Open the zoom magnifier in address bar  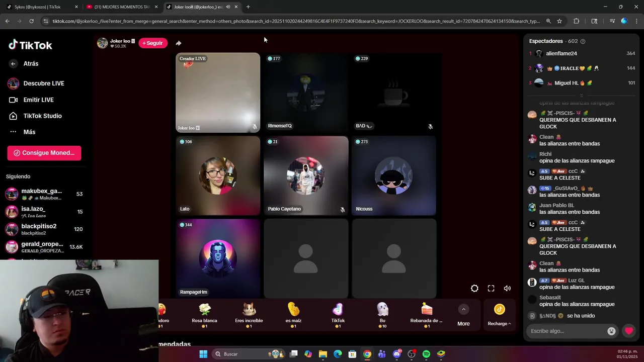(548, 21)
